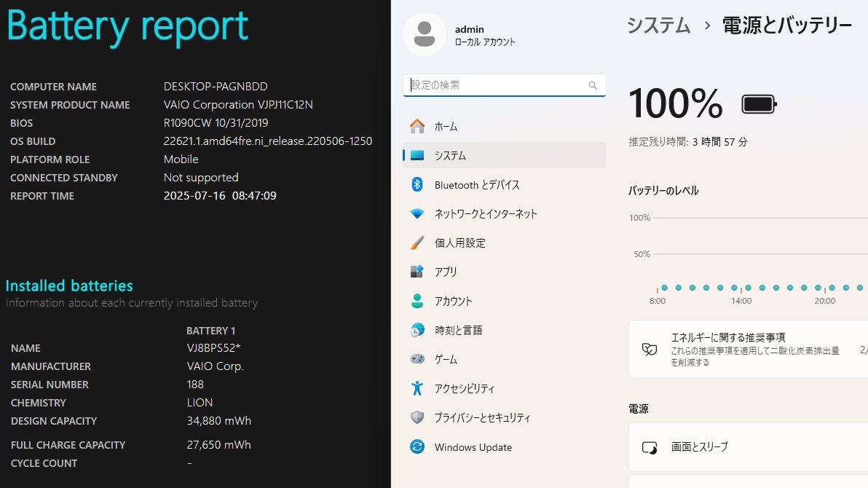Screen dimensions: 868x488
Task: Click the battery level icon beside 100%
Action: pos(759,104)
